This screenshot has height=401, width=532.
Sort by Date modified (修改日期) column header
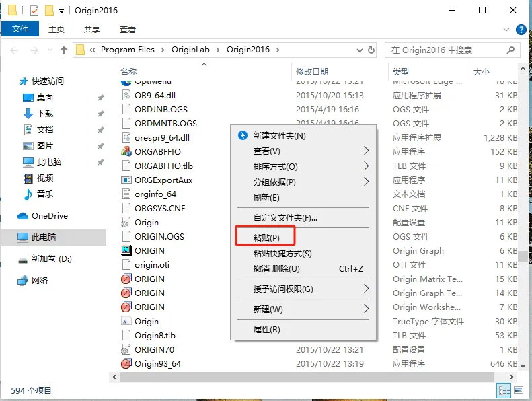pos(312,71)
